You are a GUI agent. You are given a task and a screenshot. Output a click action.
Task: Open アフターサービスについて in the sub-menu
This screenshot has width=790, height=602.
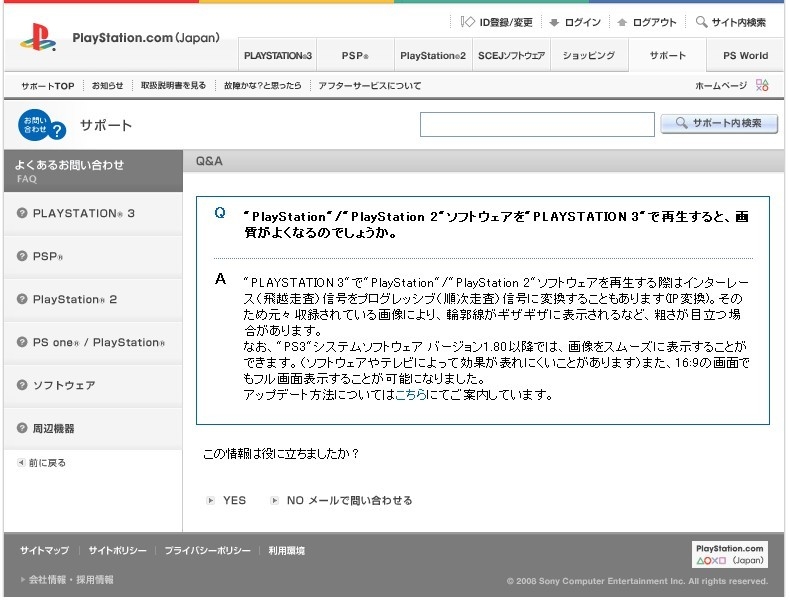click(369, 86)
